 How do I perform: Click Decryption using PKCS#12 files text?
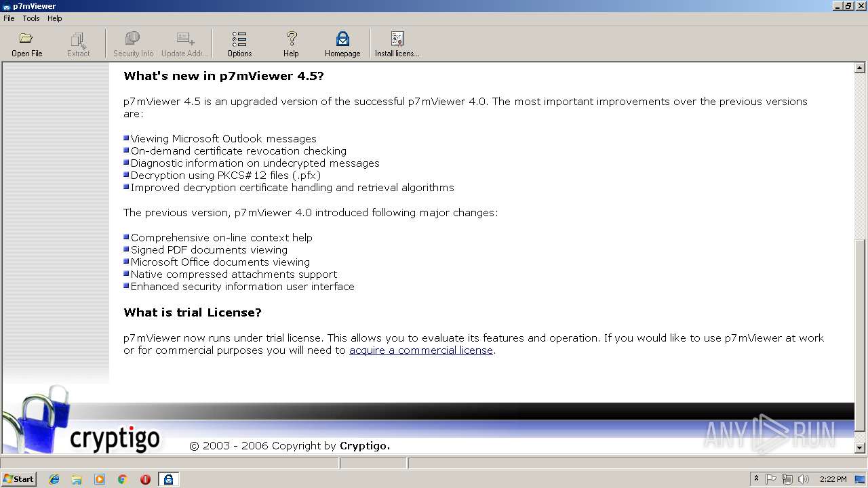[x=226, y=176]
